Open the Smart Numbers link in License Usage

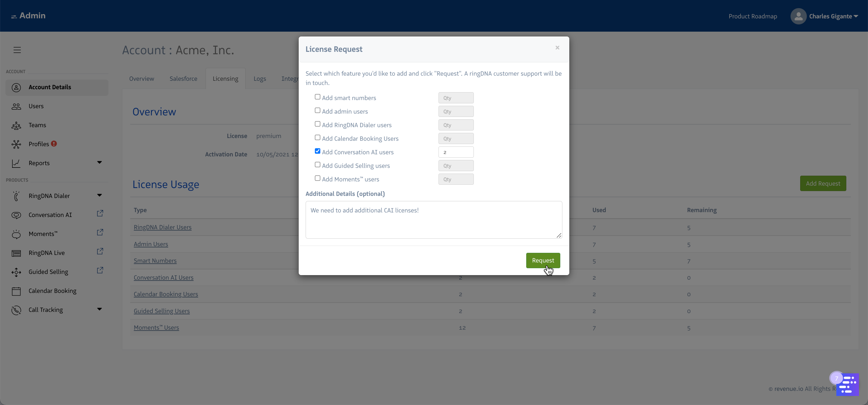click(x=155, y=260)
